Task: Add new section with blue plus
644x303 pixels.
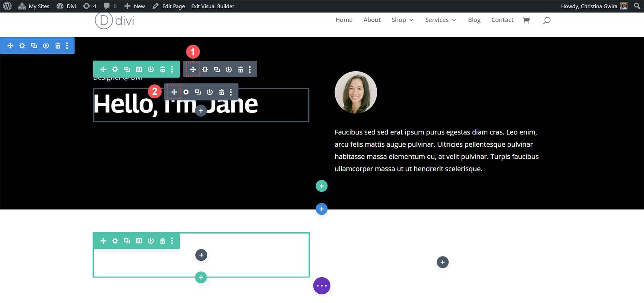Action: click(x=322, y=209)
